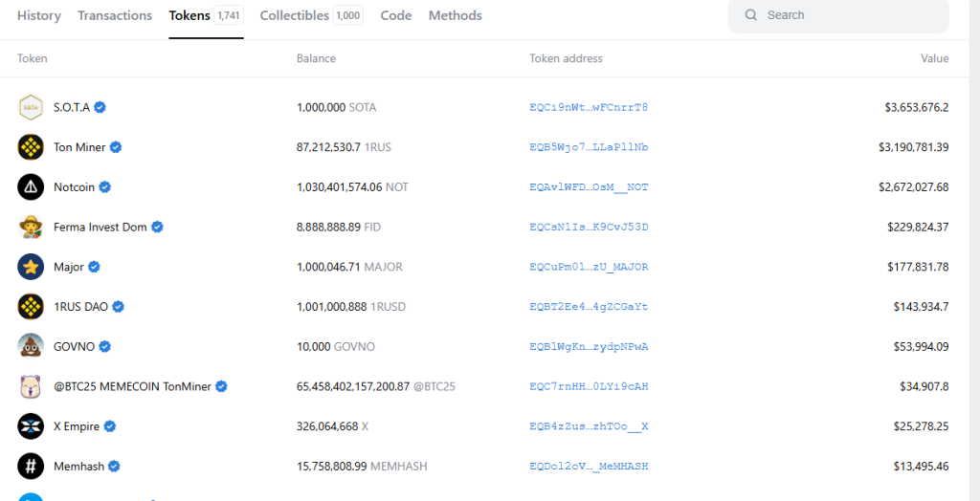Click the Major star logo icon

tap(31, 267)
